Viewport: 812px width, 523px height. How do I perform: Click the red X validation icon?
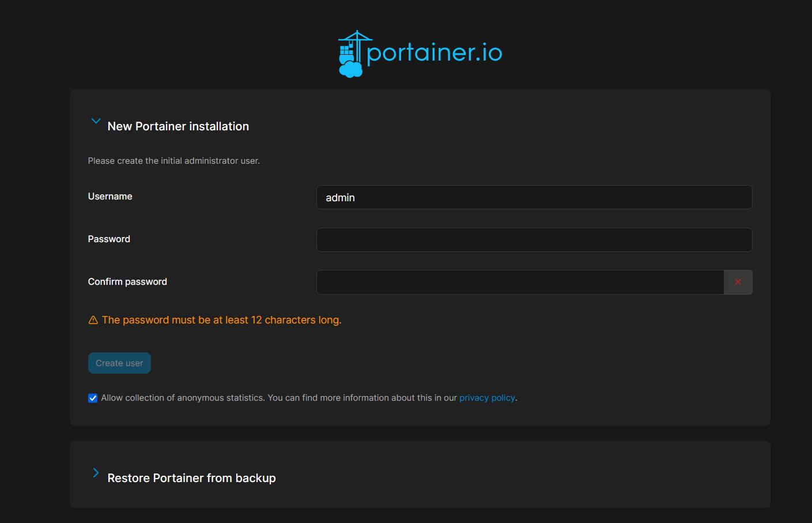[738, 282]
